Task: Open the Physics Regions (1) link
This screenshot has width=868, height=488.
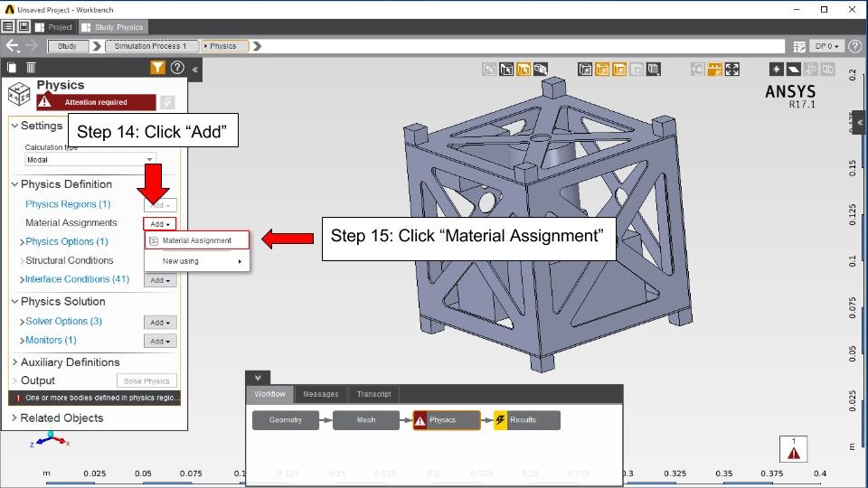Action: click(68, 204)
